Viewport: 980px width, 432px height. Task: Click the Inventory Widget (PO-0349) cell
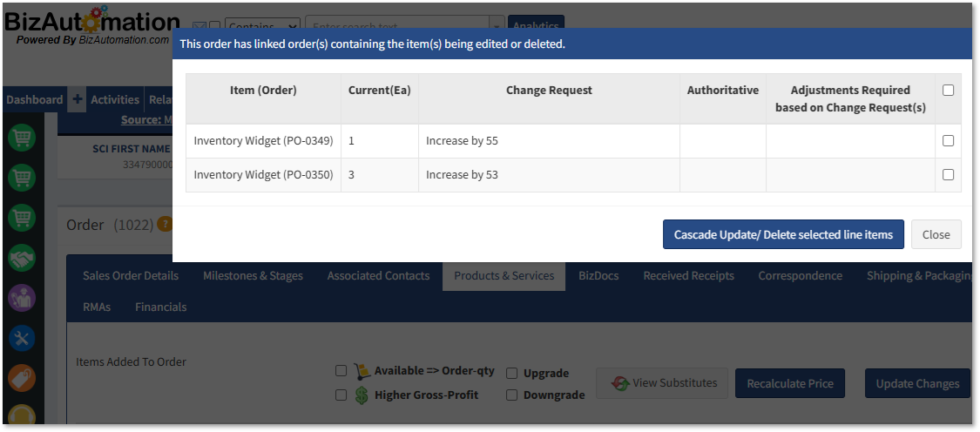coord(264,141)
